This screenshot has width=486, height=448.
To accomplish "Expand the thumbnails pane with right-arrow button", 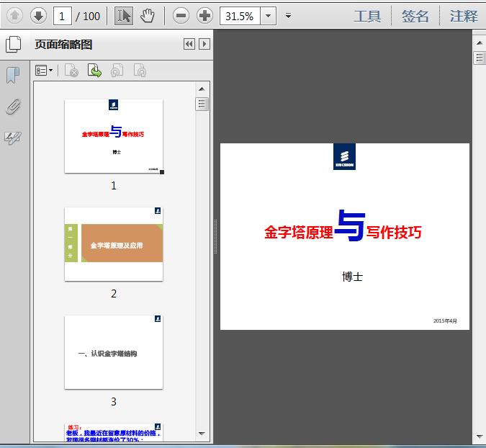I will coord(204,45).
